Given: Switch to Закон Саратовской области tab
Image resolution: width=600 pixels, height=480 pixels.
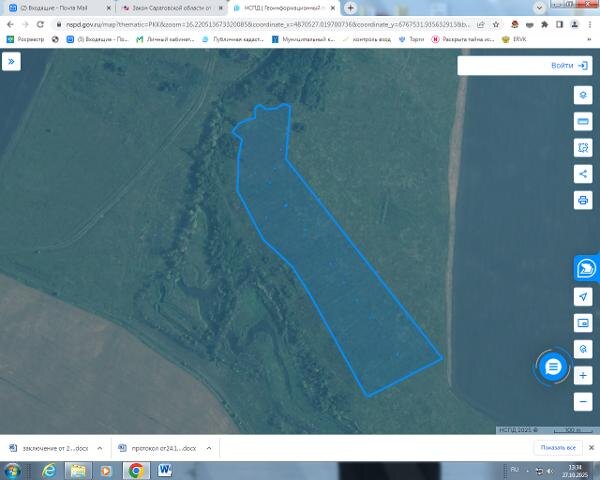Looking at the screenshot, I should click(171, 8).
